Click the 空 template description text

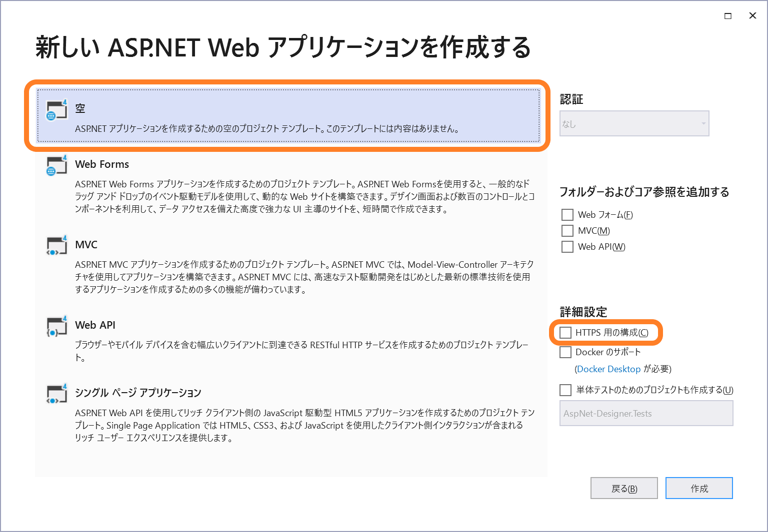pos(267,129)
